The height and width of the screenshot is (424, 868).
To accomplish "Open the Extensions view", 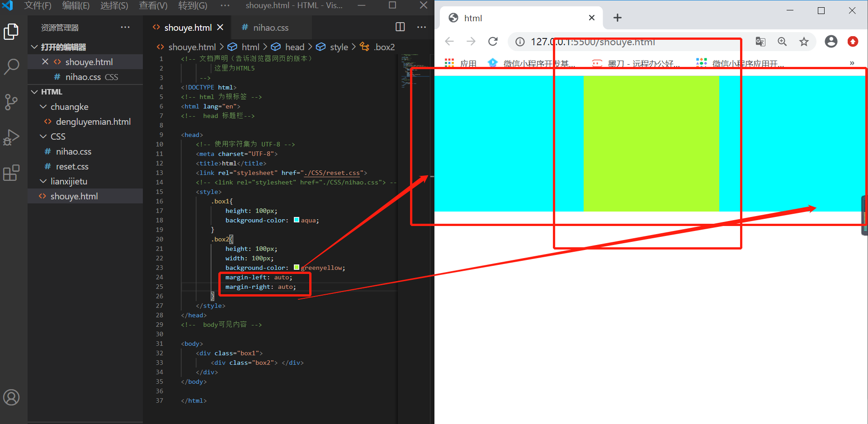I will [11, 173].
